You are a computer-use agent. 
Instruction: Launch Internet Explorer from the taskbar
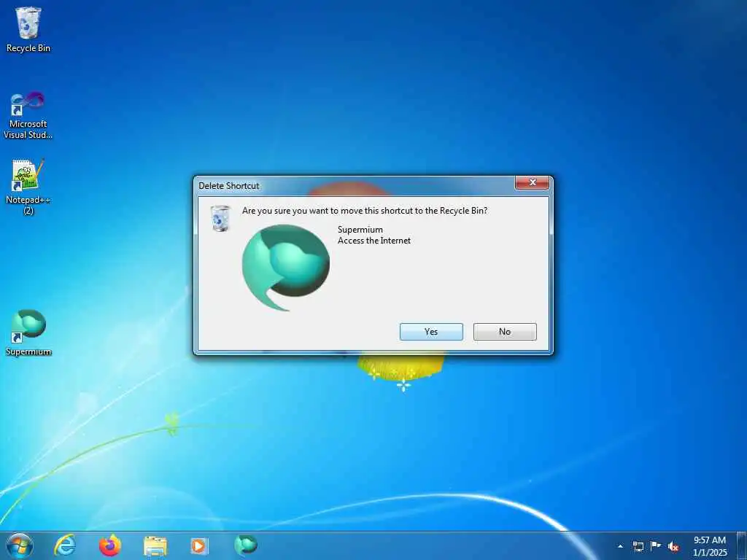[x=65, y=545]
